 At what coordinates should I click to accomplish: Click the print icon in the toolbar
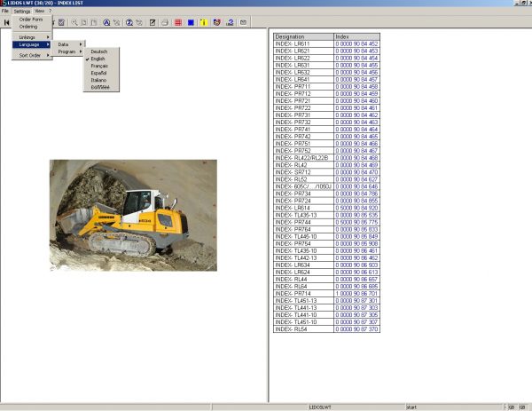165,21
